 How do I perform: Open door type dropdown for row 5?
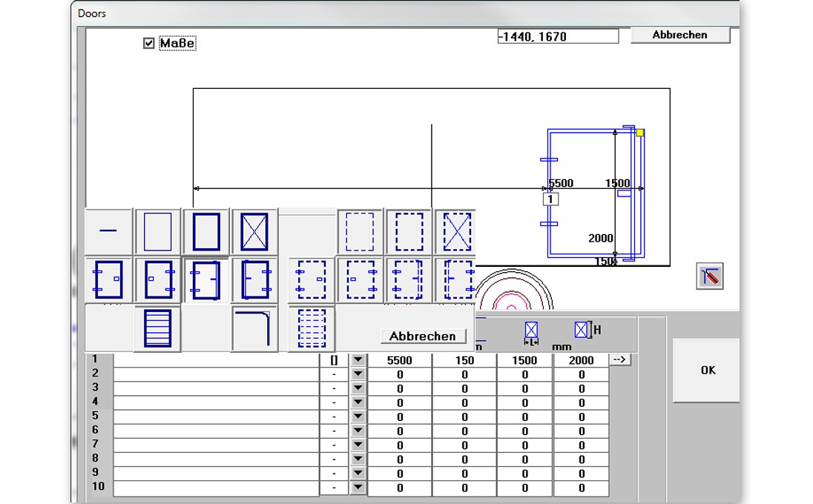[x=358, y=417]
